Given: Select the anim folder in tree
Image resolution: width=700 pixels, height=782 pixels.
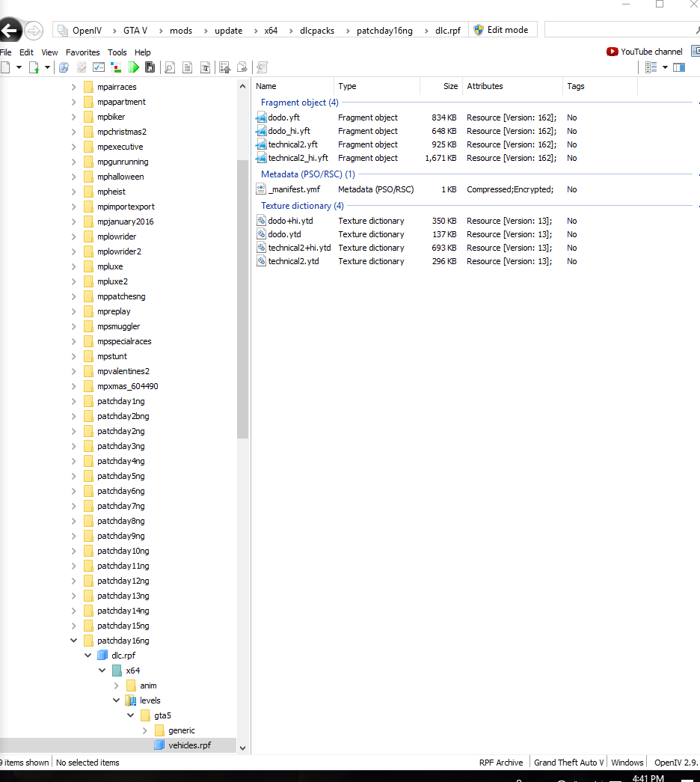Looking at the screenshot, I should coord(148,685).
